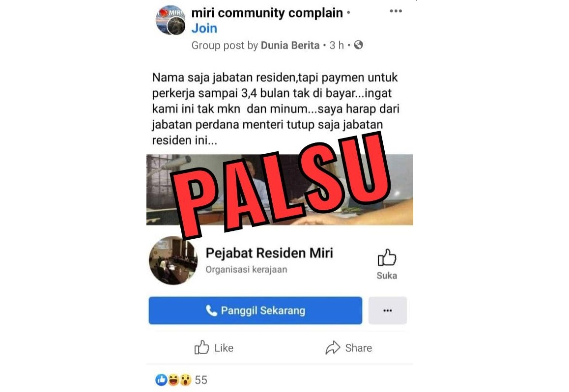Open the 55 reactions count
Image resolution: width=569 pixels, height=392 pixels.
click(x=201, y=380)
